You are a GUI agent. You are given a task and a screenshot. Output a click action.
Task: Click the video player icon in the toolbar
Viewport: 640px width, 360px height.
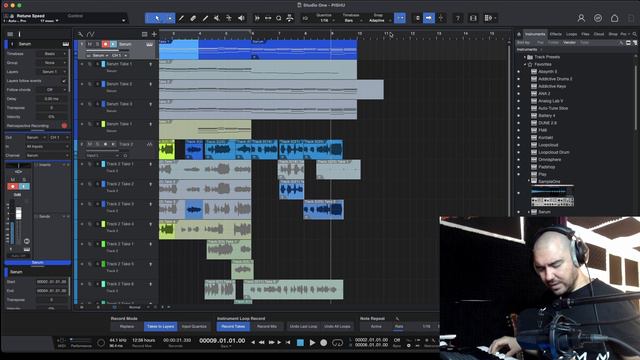click(473, 18)
